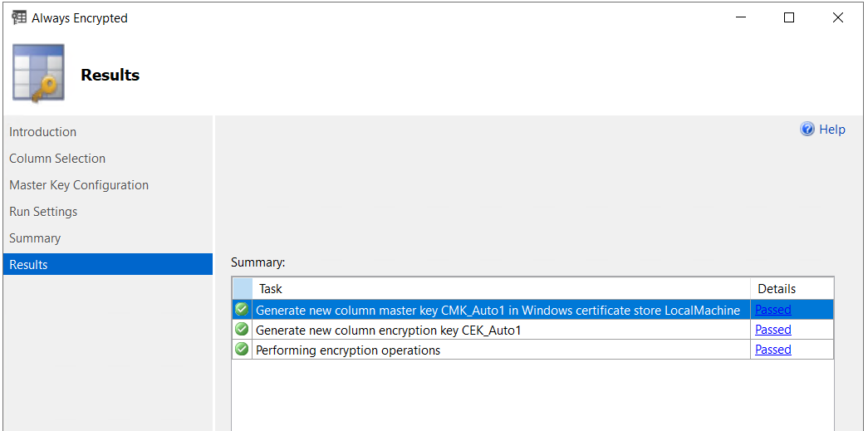Screen dimensions: 868x431
Task: Open Passed details for CEK_Auto1 key
Action: 772,330
